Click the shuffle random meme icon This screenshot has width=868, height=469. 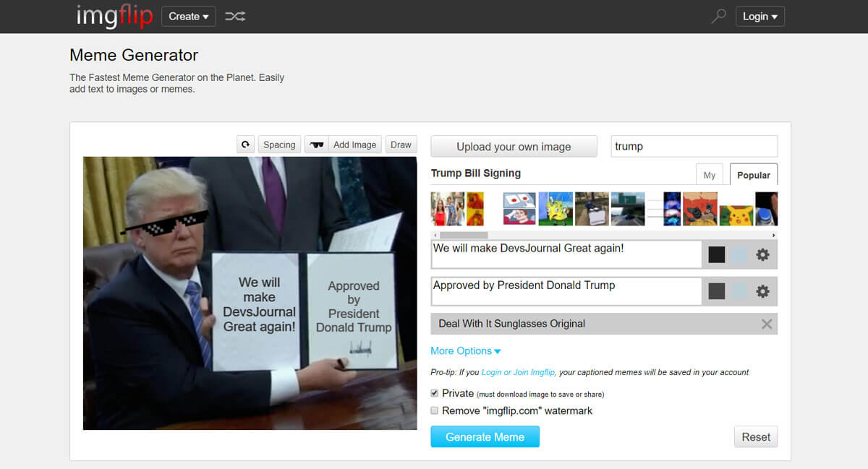point(235,16)
